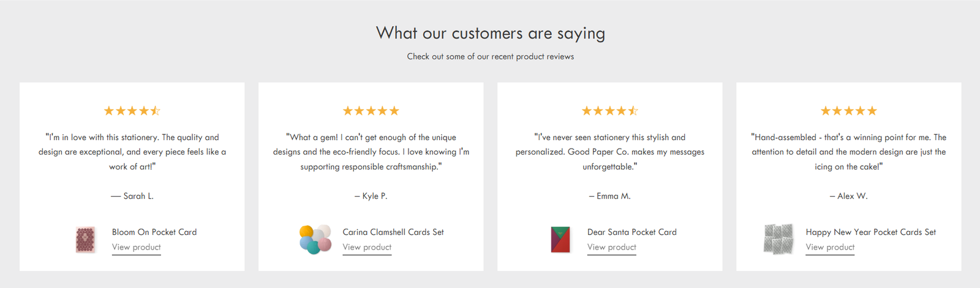980x288 pixels.
Task: Open View product under Happy New Year Pocket Cards
Action: [x=830, y=247]
